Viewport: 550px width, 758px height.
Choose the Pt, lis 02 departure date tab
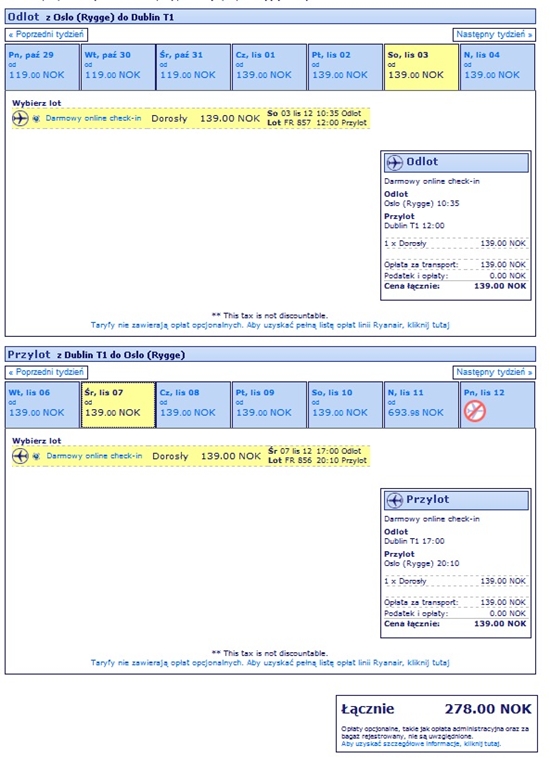(345, 67)
